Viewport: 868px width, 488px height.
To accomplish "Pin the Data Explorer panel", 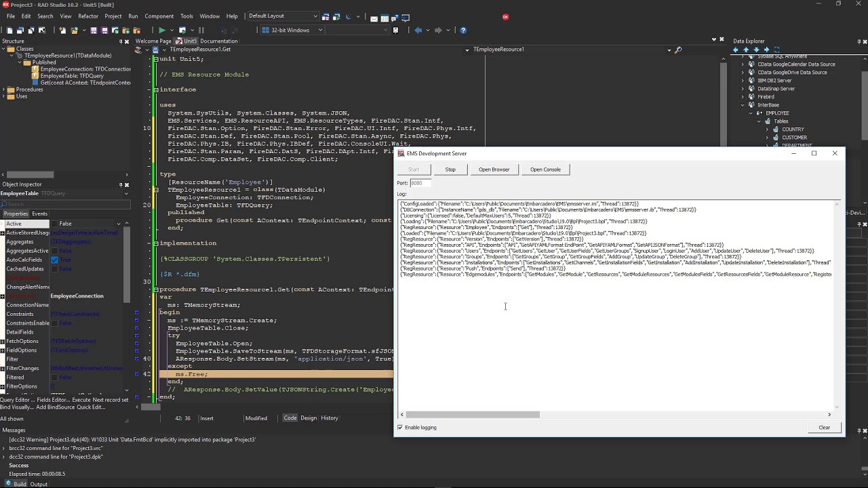I will [x=859, y=41].
